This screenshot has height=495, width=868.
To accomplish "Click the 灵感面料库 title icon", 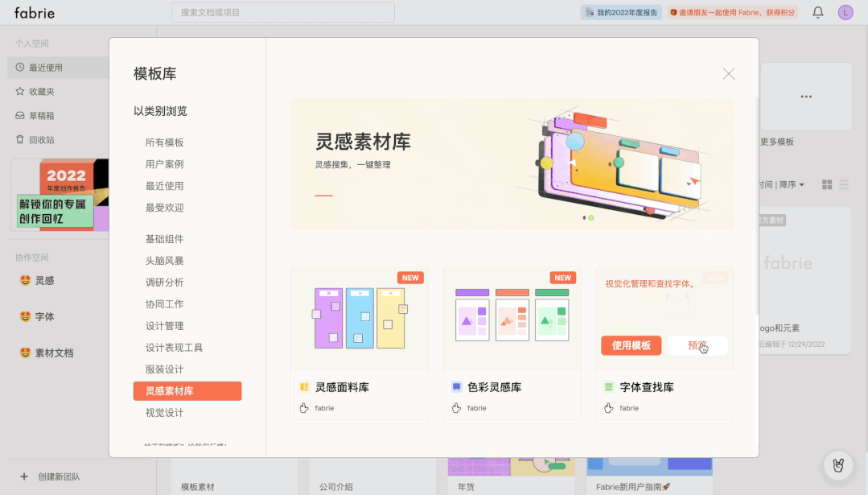I will [x=304, y=387].
